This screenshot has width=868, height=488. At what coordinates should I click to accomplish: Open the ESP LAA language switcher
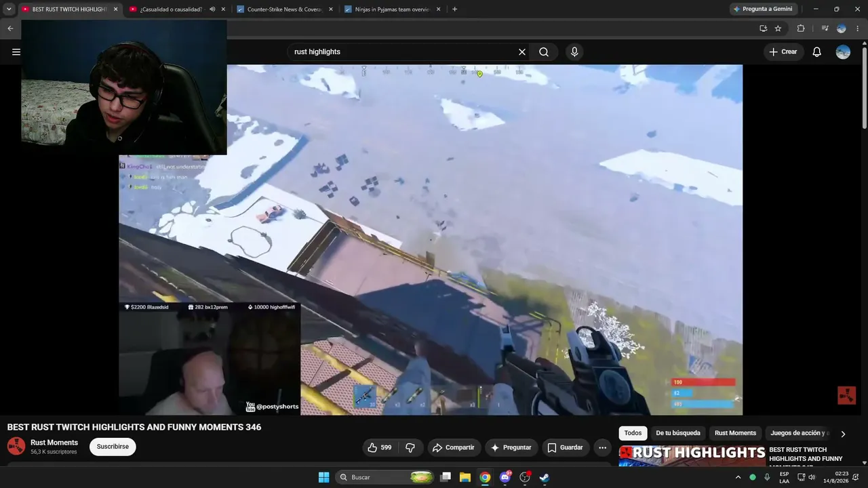coord(784,477)
